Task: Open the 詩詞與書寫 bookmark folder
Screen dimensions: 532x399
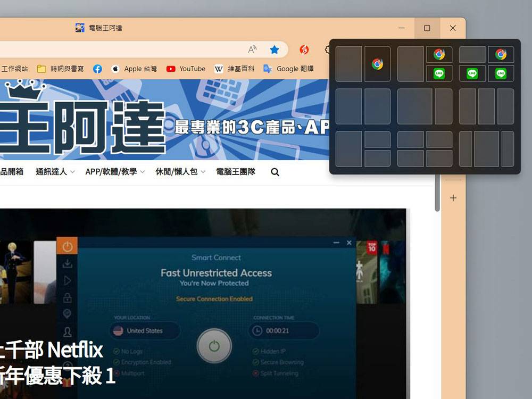Action: point(61,69)
